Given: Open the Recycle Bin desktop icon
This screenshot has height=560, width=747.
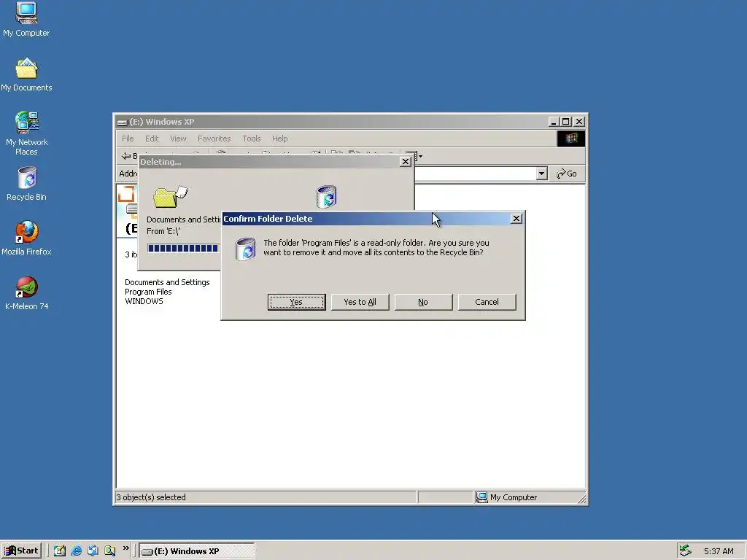Looking at the screenshot, I should coord(27,184).
